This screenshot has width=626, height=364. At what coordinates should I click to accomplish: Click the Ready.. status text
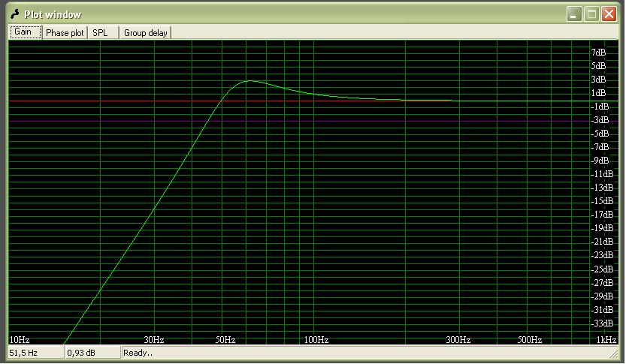(138, 353)
